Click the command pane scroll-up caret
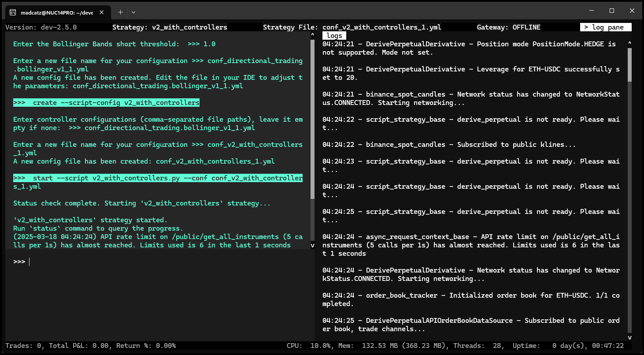The image size is (644, 355). [x=313, y=34]
